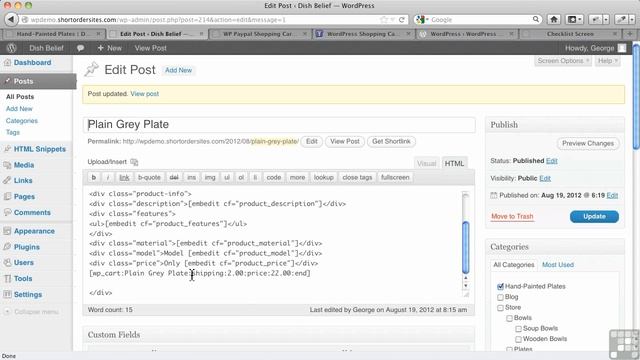Open the View post link in notice

coord(144,94)
